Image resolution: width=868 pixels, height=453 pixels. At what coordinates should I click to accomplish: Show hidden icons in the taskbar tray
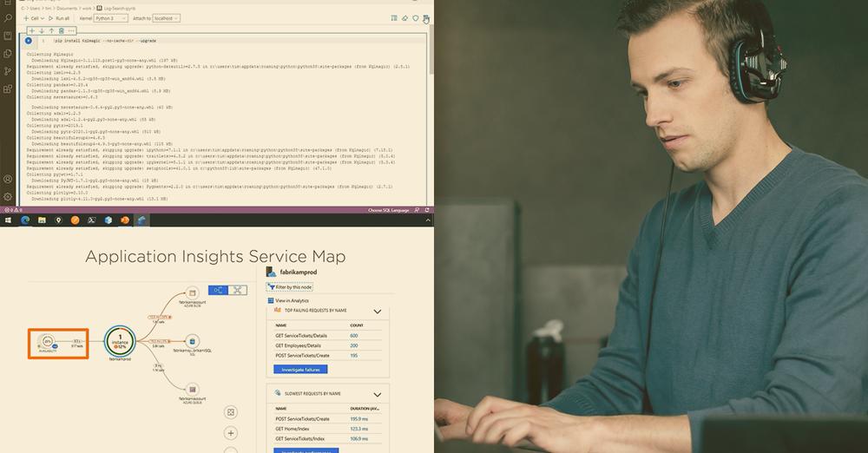tap(427, 220)
